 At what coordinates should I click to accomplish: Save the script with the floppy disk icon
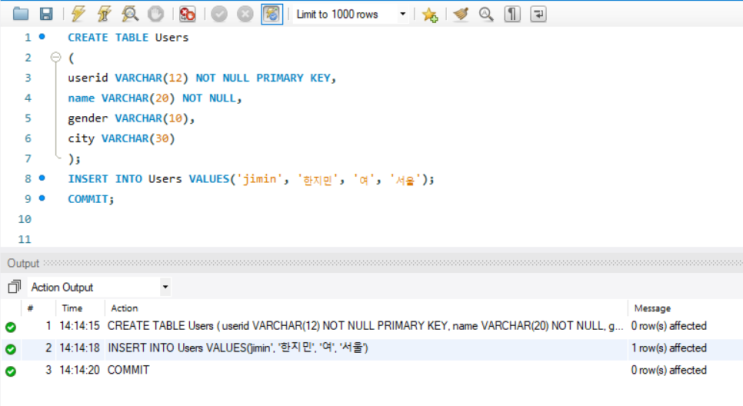point(45,14)
